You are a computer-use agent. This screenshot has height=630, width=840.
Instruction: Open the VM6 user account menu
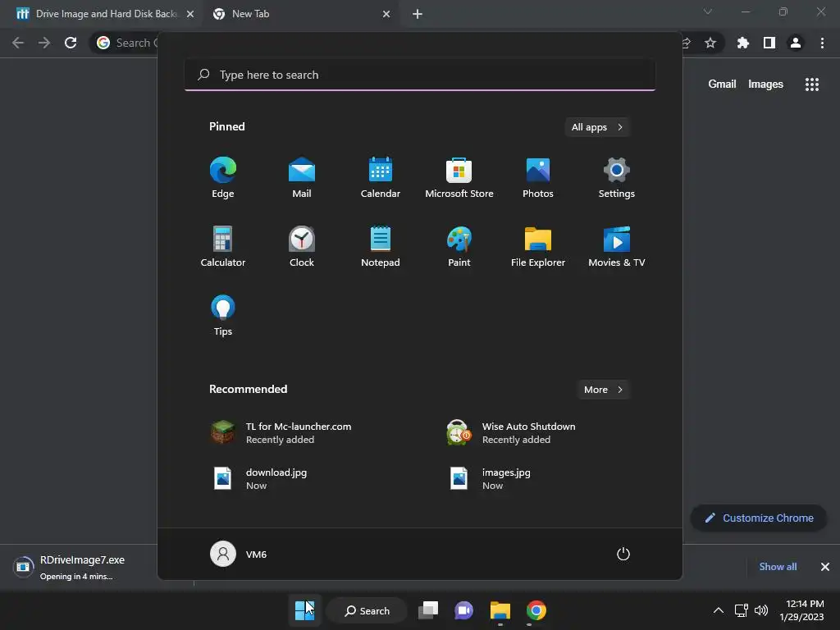pyautogui.click(x=239, y=554)
